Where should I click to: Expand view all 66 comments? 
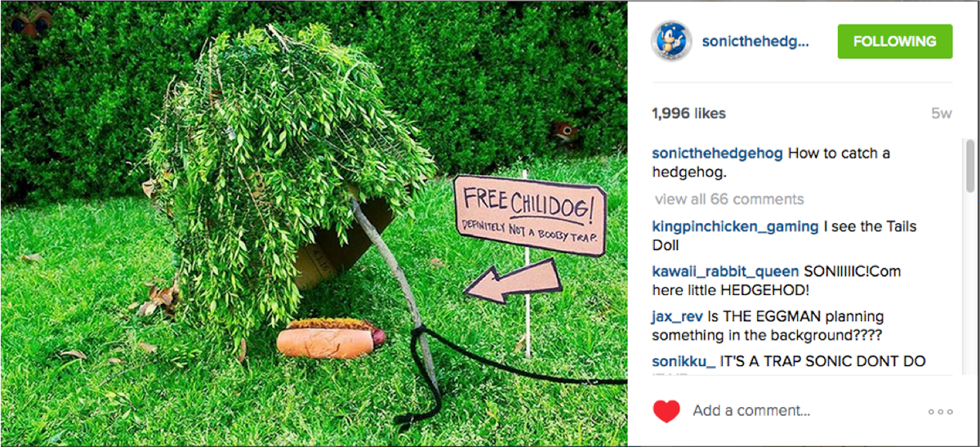[729, 199]
